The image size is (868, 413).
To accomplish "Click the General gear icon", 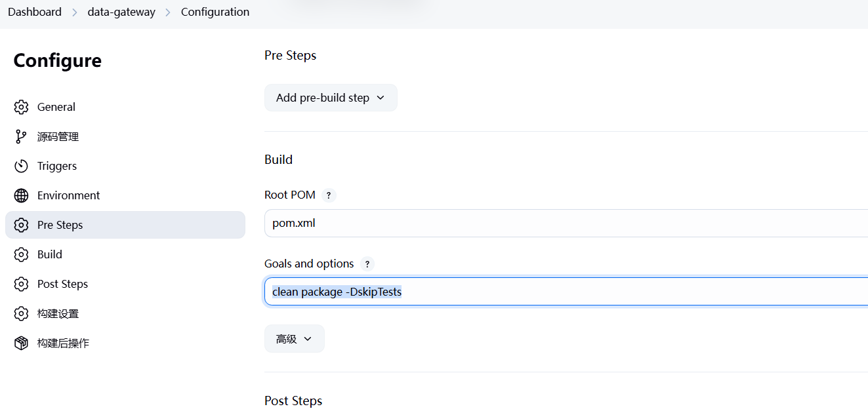I will (x=21, y=107).
